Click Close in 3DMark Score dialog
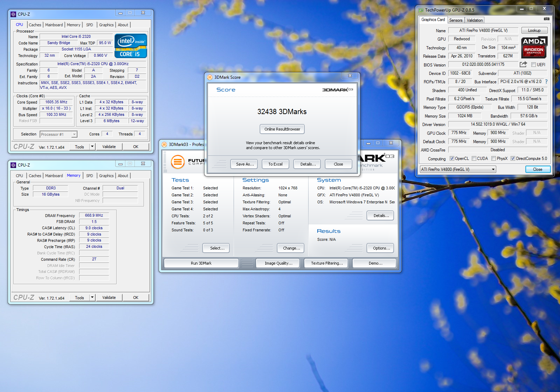The width and height of the screenshot is (560, 392). click(338, 164)
